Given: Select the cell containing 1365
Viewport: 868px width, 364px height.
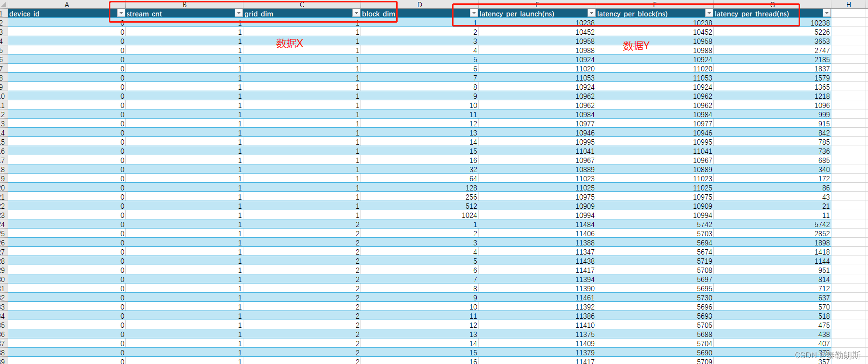Looking at the screenshot, I should click(x=772, y=87).
